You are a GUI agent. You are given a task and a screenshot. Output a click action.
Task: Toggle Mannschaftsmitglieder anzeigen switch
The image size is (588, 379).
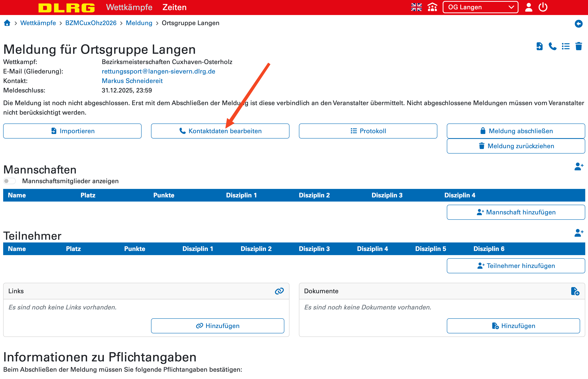10,181
